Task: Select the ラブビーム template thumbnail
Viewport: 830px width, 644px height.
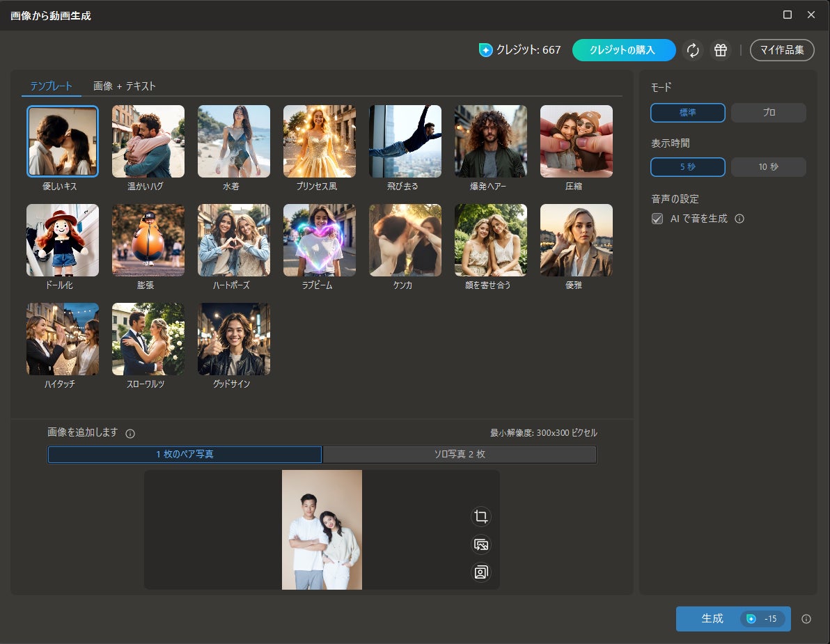Action: point(320,240)
